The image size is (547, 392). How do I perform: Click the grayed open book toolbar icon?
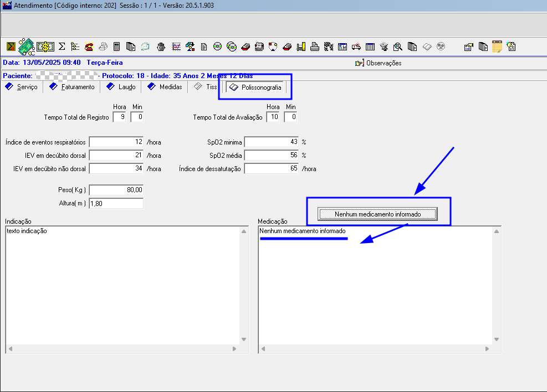pos(427,47)
